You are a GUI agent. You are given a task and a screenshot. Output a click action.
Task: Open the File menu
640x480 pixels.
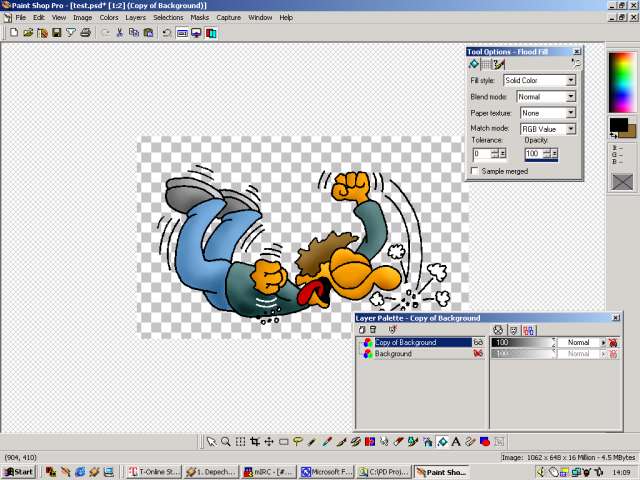coord(20,18)
